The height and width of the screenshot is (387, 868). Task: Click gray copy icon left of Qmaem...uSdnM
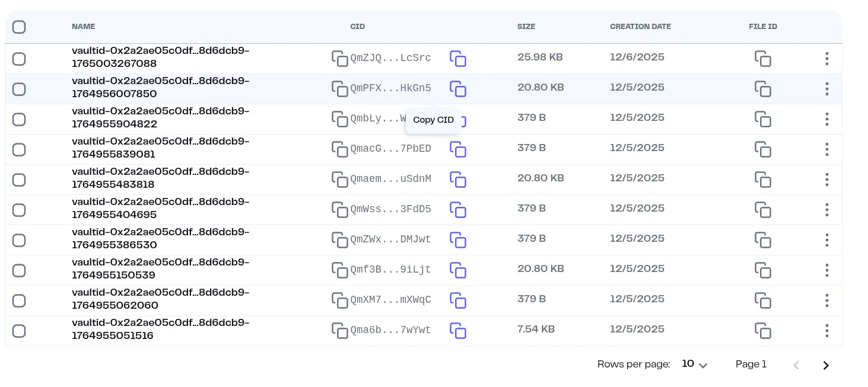pos(339,179)
